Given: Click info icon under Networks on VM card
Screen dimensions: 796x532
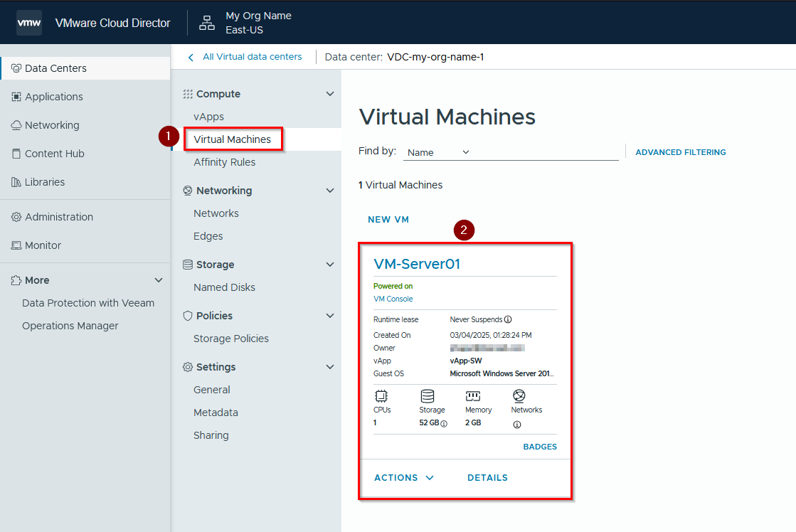Looking at the screenshot, I should 516,425.
